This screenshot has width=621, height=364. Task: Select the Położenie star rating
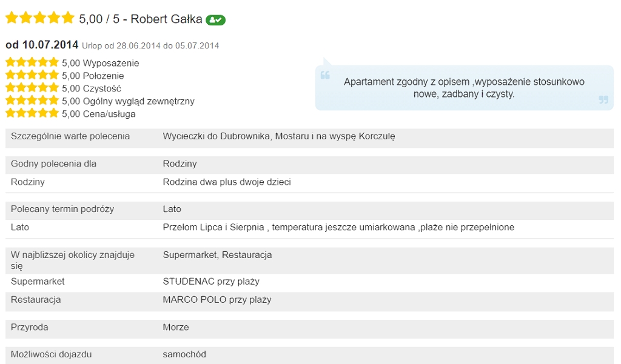tap(32, 75)
